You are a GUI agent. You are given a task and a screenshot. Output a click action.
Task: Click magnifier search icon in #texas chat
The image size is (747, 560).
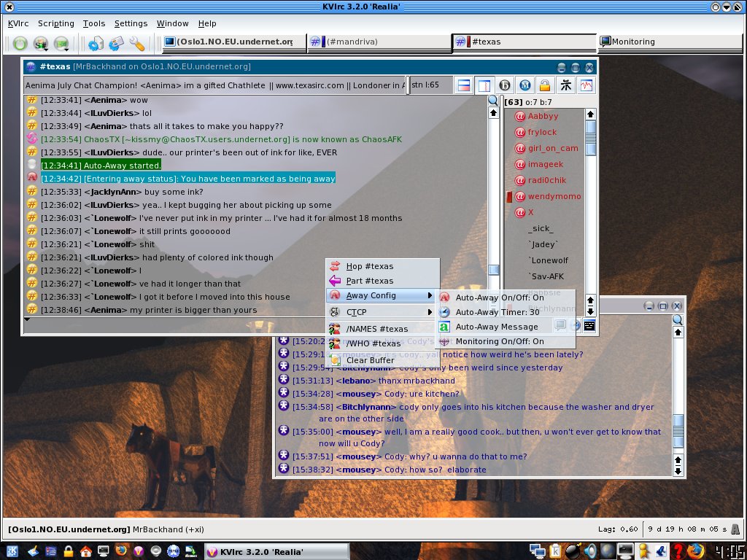point(493,101)
